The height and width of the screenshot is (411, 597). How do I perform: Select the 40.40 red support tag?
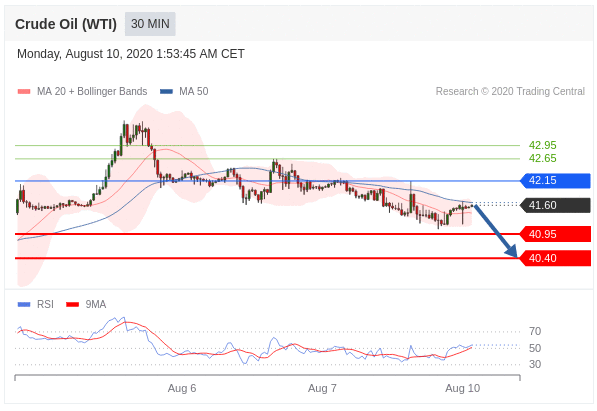555,258
